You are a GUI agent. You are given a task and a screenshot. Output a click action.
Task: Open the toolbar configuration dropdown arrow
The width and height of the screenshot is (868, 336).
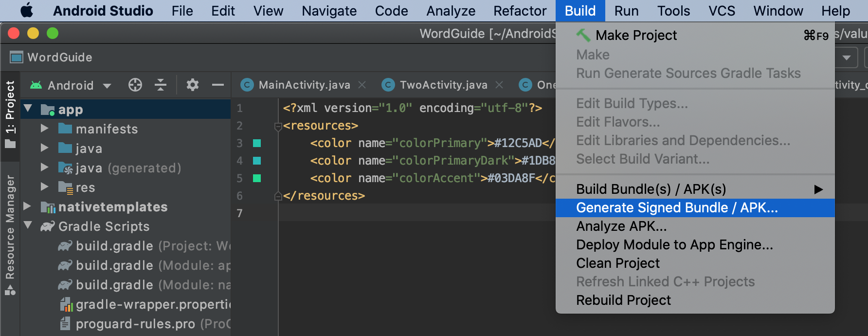pos(847,57)
